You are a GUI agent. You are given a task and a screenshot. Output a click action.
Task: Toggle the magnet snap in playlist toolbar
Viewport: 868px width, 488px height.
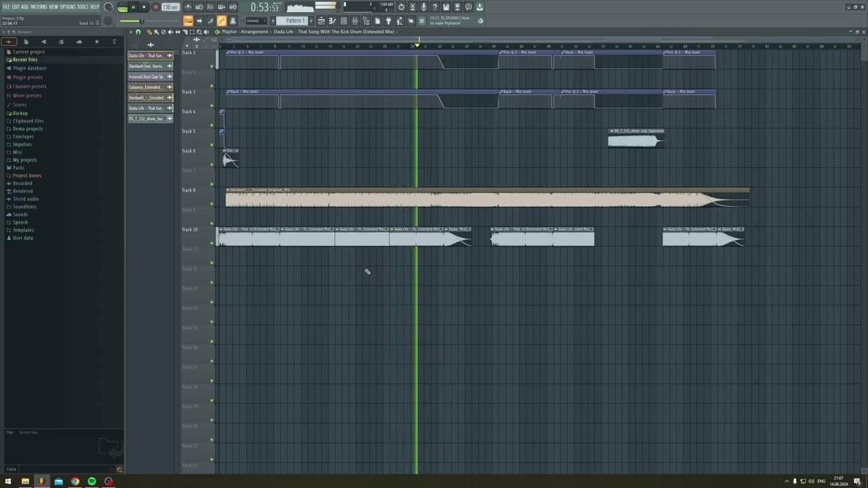[x=138, y=32]
